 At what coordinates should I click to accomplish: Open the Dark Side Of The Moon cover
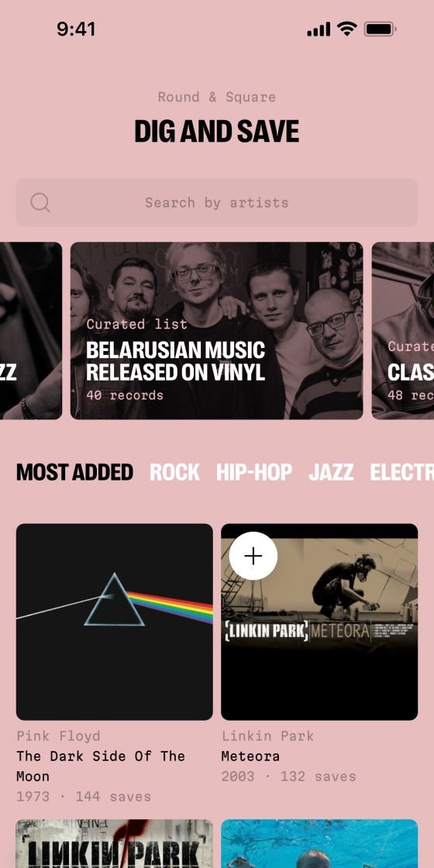pos(115,622)
